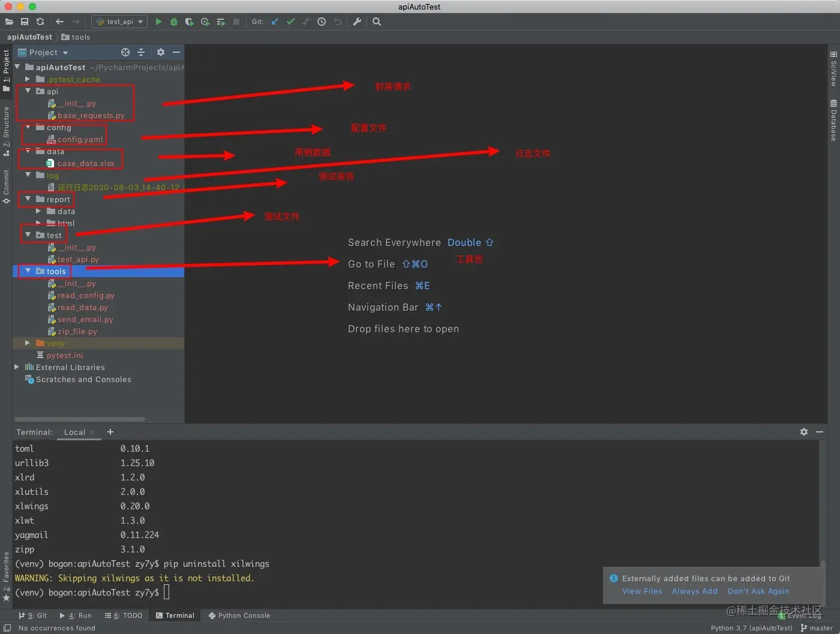840x634 pixels.
Task: Open the Database right side tab
Action: [833, 121]
